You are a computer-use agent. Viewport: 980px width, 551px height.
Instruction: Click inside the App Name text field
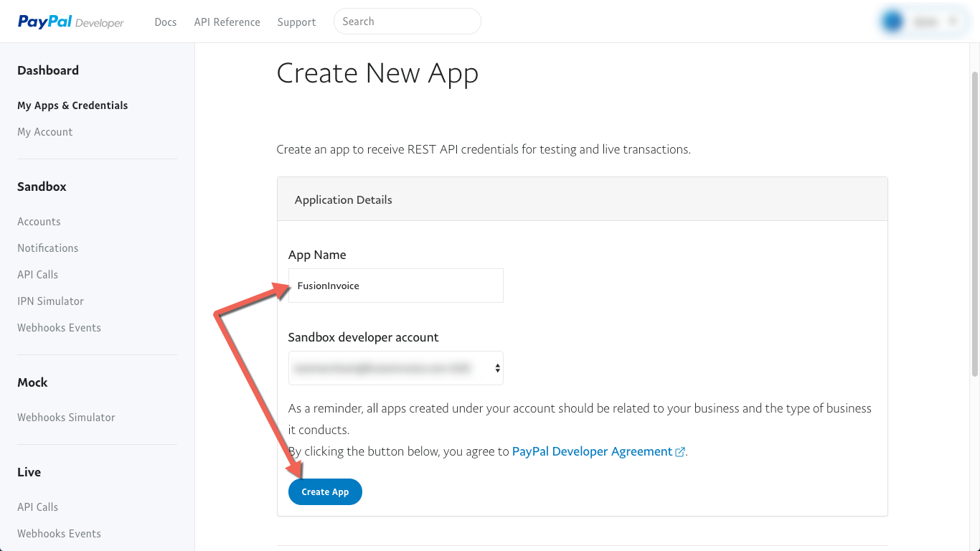[395, 285]
